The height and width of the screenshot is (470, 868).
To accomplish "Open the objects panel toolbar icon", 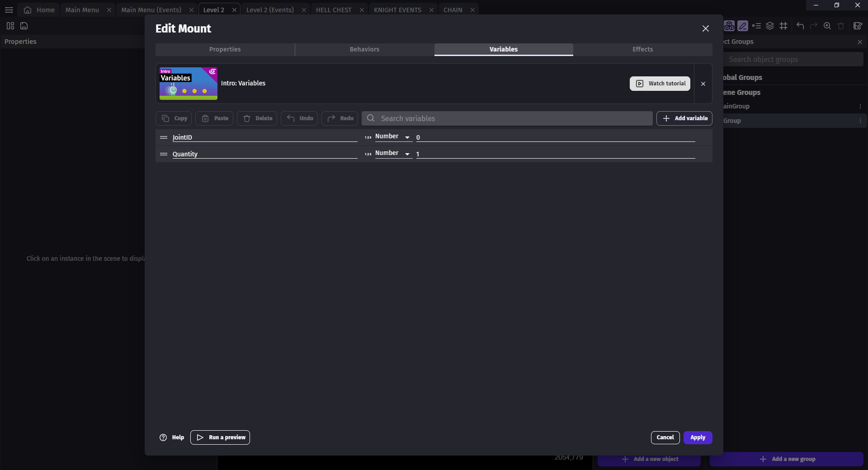I will (729, 26).
